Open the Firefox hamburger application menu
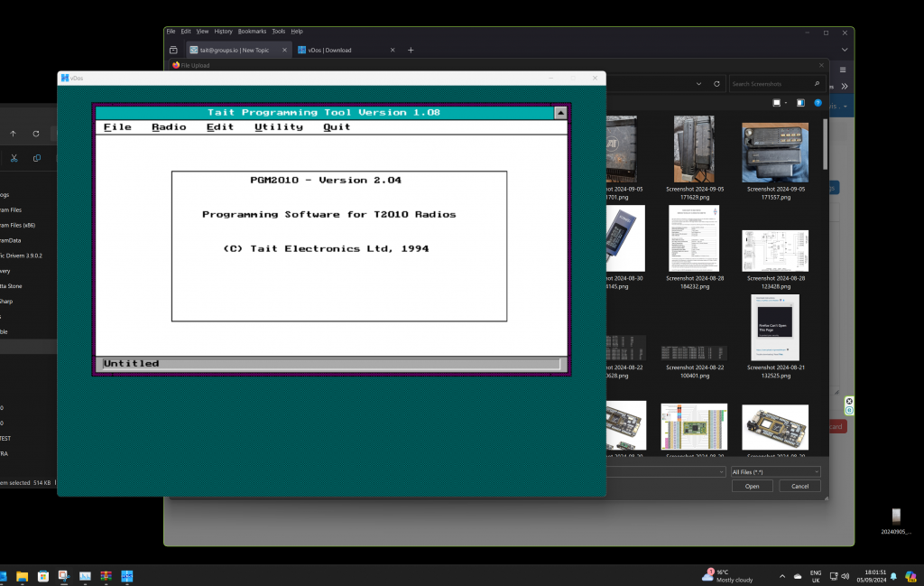The image size is (924, 586). 842,70
